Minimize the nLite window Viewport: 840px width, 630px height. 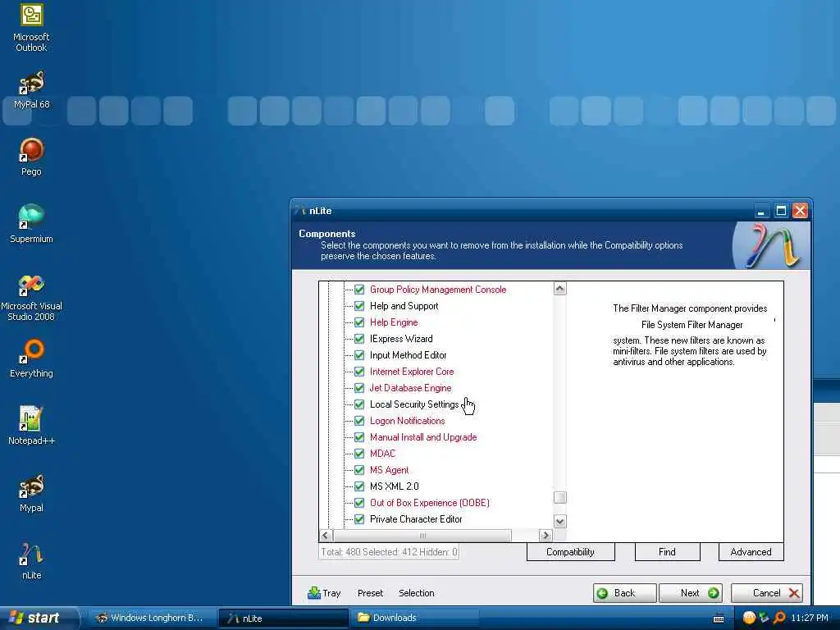coord(761,211)
